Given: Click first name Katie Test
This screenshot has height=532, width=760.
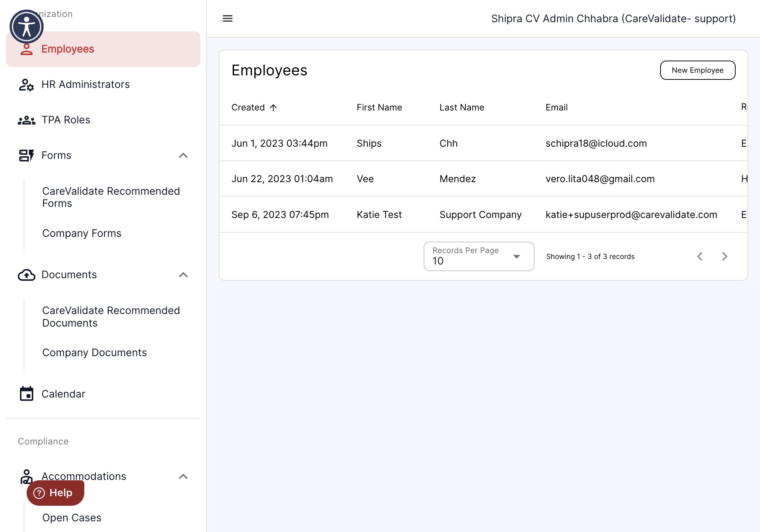Looking at the screenshot, I should (x=379, y=215).
